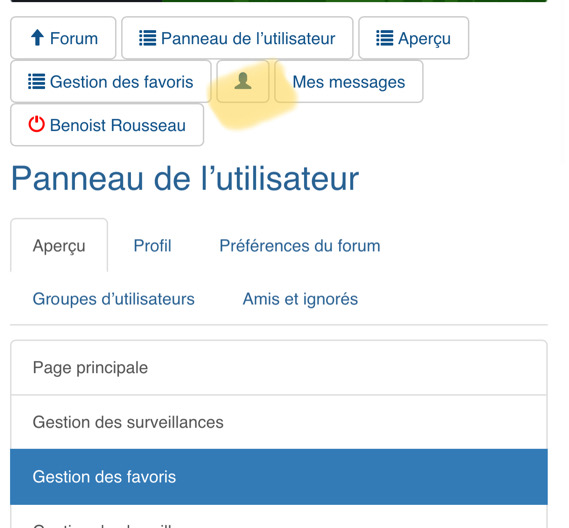The image size is (569, 528).
Task: Click the user silhouette icon button
Action: (243, 81)
